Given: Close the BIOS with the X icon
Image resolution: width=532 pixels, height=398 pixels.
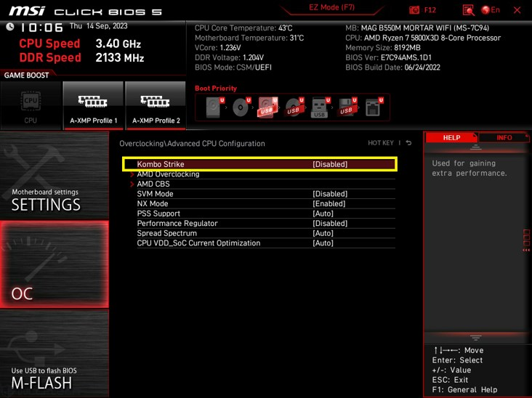Looking at the screenshot, I should (517, 10).
